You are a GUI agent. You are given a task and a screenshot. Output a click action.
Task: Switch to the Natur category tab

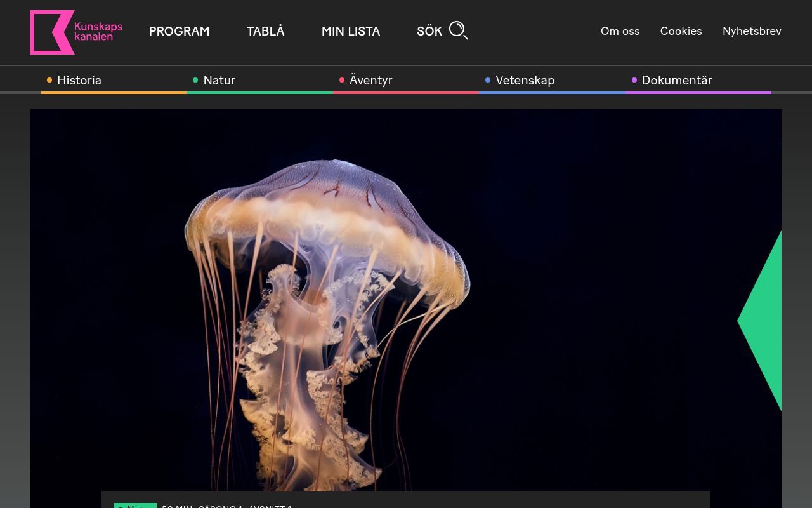tap(260, 81)
